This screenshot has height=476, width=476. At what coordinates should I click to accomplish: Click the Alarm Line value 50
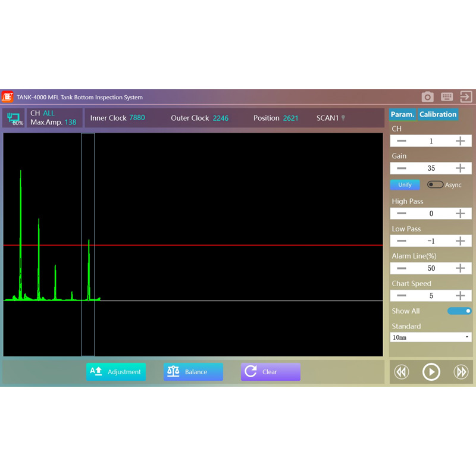(431, 268)
